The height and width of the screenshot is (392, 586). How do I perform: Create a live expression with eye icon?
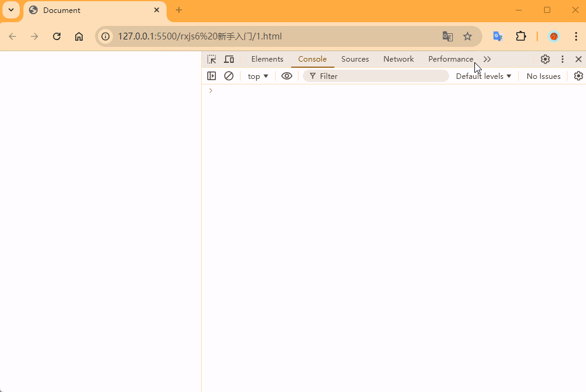[287, 76]
